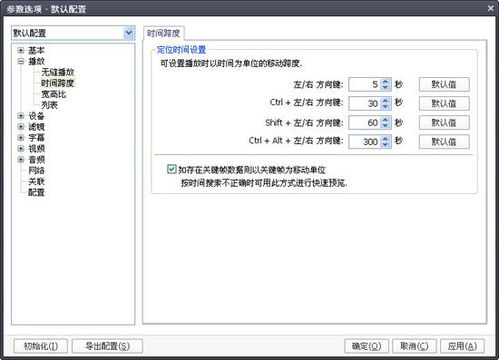Reset Ctrl + Alt + 左/右 with 默认值 button
Viewport: 499px width, 360px height.
coord(444,142)
